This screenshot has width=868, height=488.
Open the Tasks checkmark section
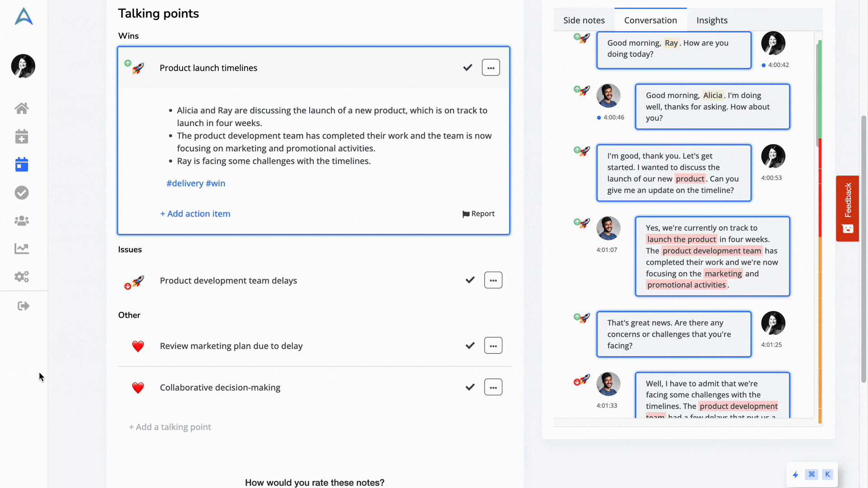coord(21,192)
